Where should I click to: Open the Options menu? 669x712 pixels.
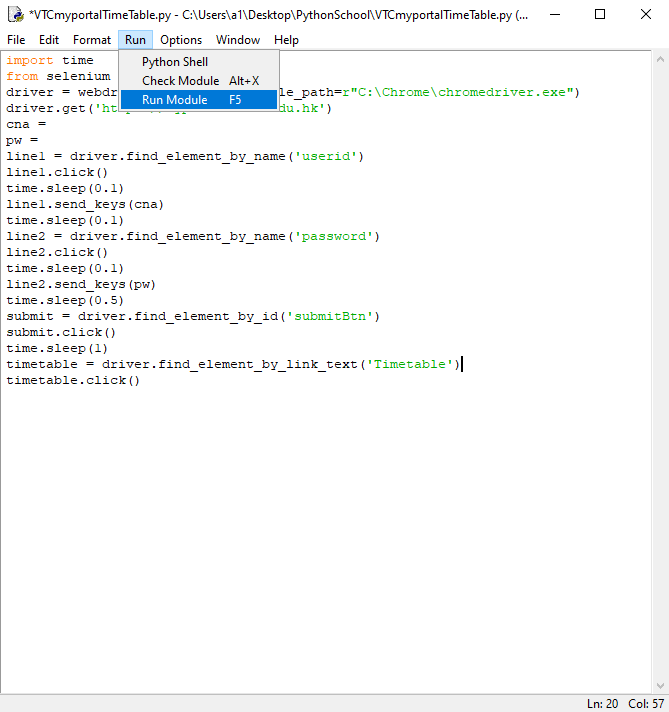(181, 40)
